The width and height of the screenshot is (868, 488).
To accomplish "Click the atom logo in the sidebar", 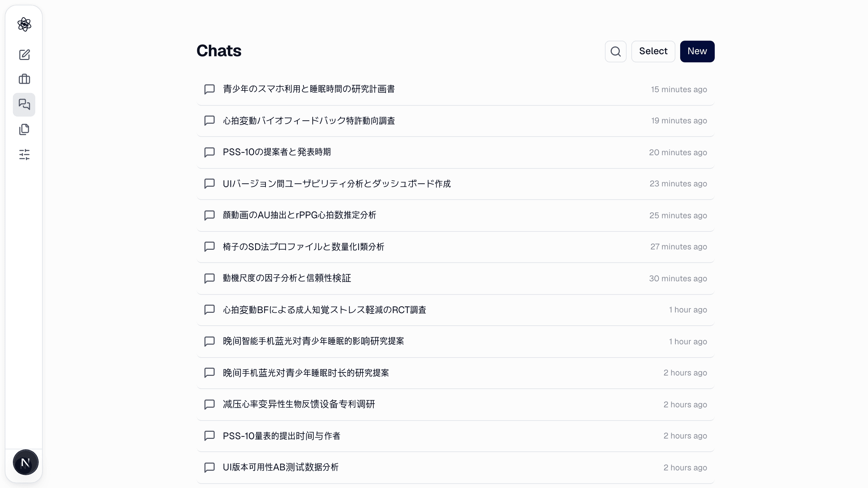I will click(24, 24).
